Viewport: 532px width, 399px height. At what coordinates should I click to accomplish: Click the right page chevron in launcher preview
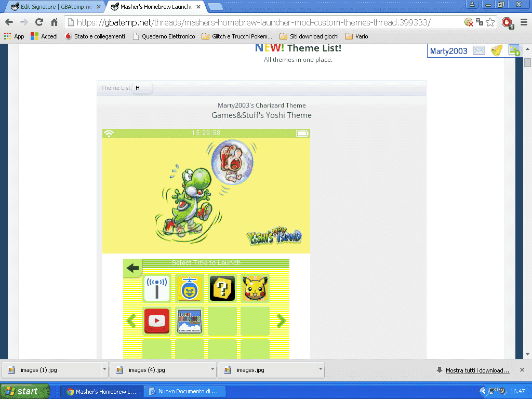click(281, 321)
